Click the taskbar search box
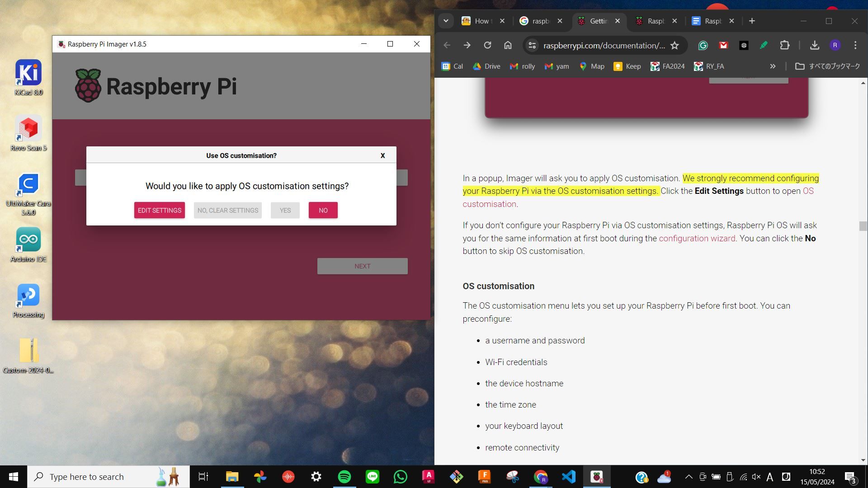The width and height of the screenshot is (868, 488). pyautogui.click(x=108, y=477)
